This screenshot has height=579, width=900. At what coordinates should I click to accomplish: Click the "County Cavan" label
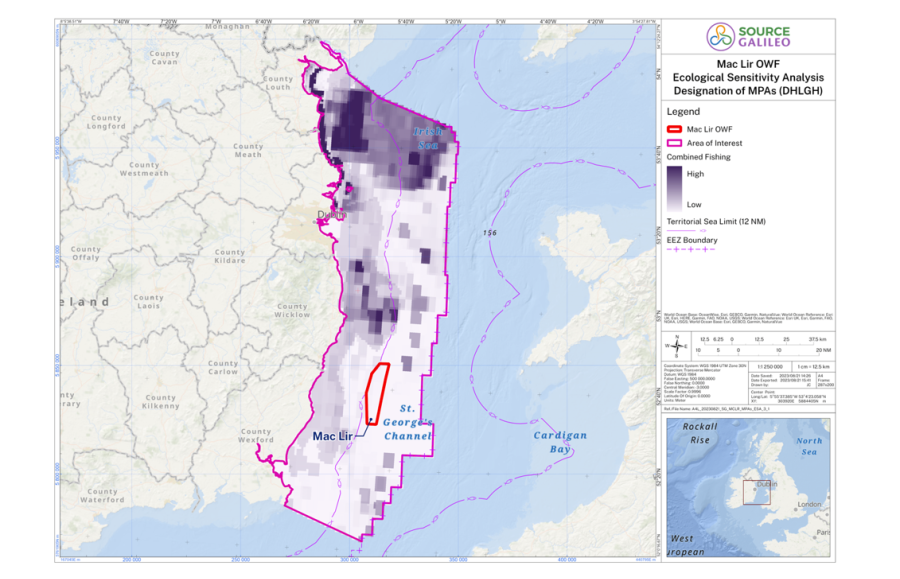(165, 57)
